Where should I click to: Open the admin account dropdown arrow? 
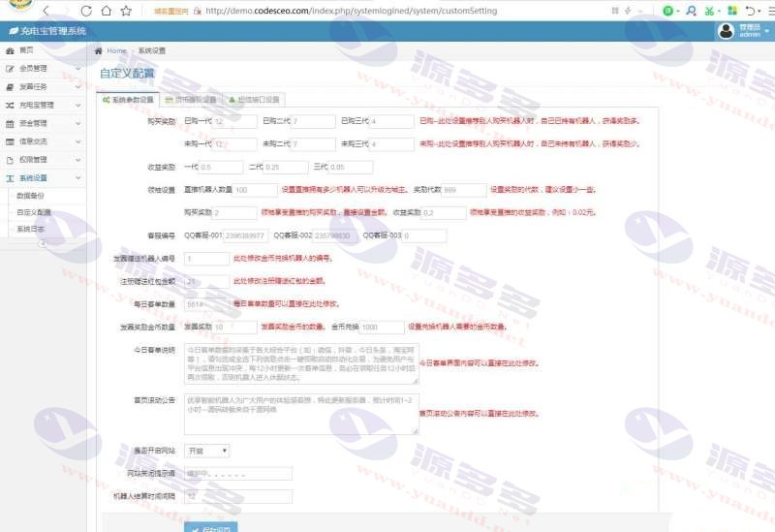(x=766, y=31)
